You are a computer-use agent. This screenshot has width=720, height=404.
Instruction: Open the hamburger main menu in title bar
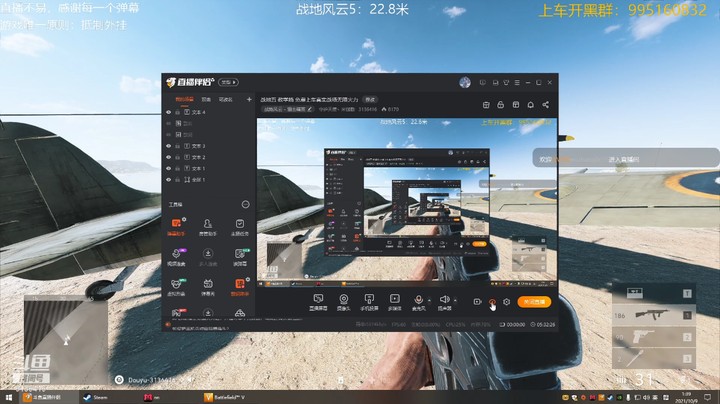pyautogui.click(x=517, y=83)
